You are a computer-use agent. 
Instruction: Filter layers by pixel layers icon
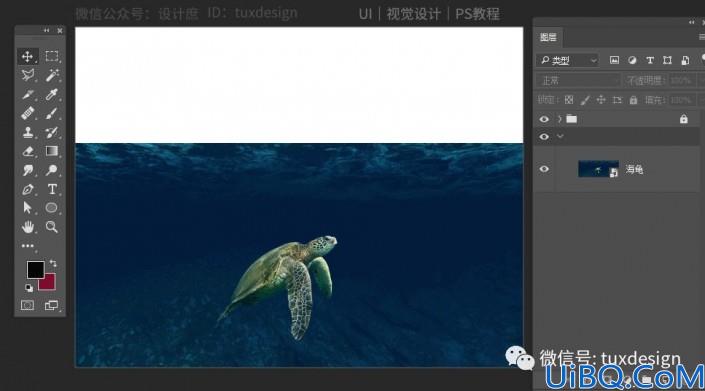(614, 60)
